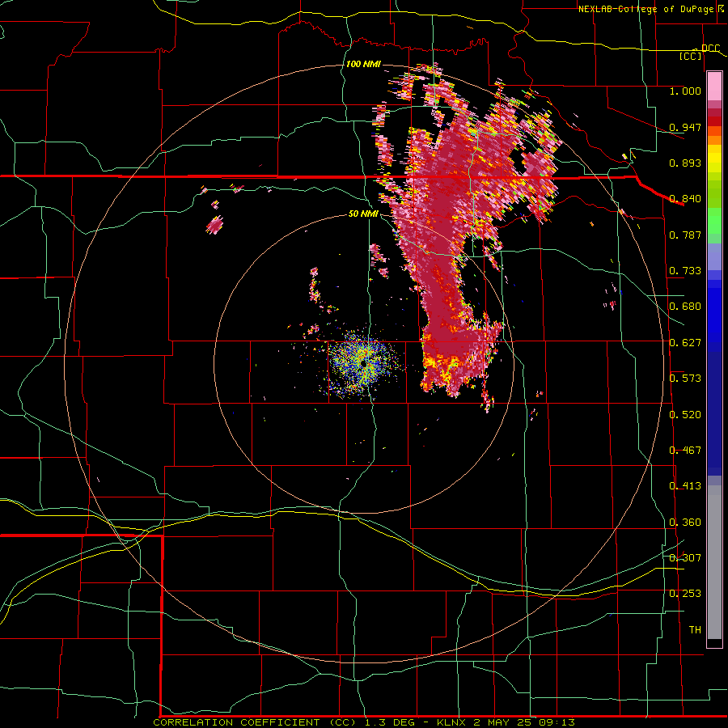The image size is (728, 728).
Task: Click the 100 NMI range ring label
Action: [363, 64]
